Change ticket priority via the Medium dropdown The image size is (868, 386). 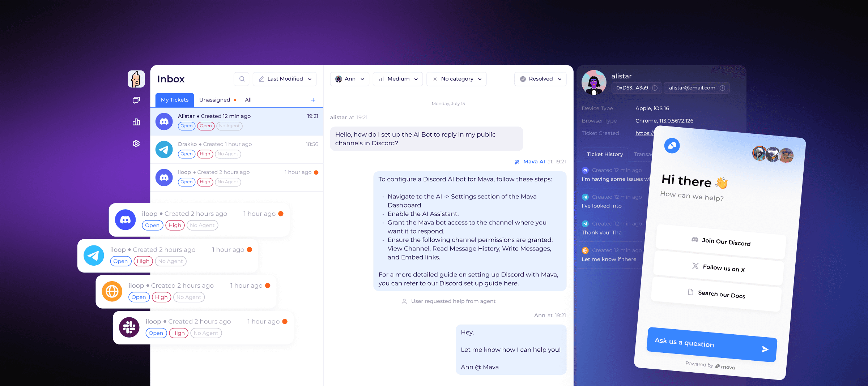(398, 79)
